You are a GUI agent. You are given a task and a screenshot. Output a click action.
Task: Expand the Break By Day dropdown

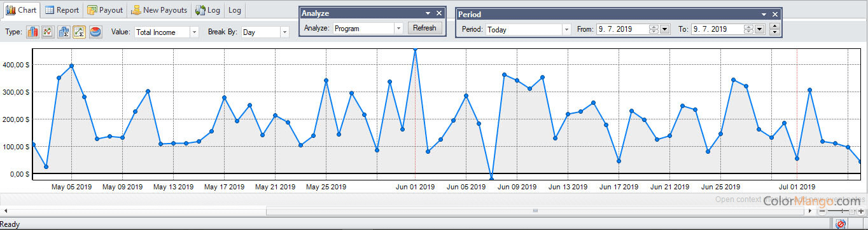coord(265,32)
